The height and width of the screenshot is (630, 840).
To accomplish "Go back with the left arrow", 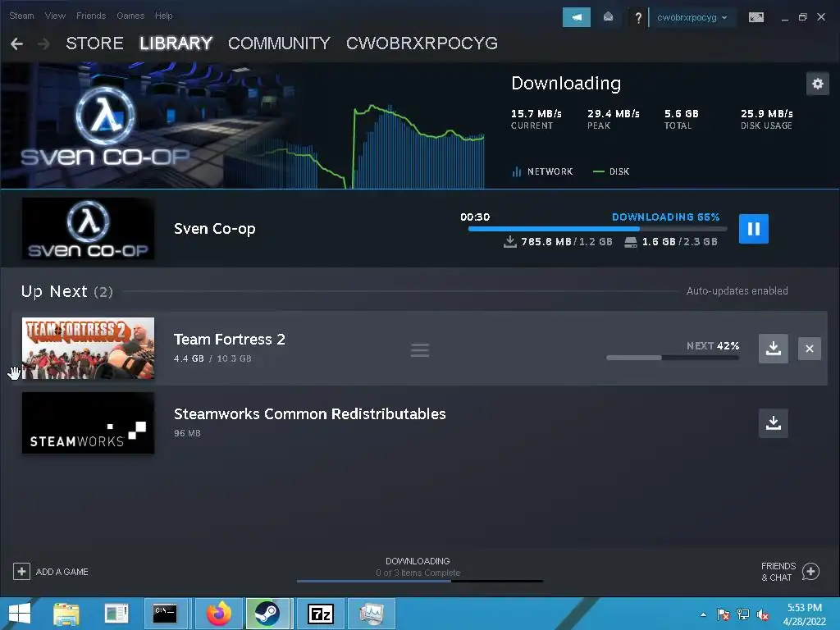I will [16, 44].
